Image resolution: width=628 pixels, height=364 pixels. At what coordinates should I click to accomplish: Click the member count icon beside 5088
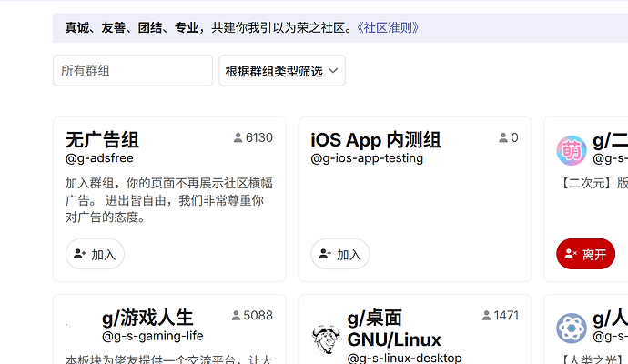236,316
